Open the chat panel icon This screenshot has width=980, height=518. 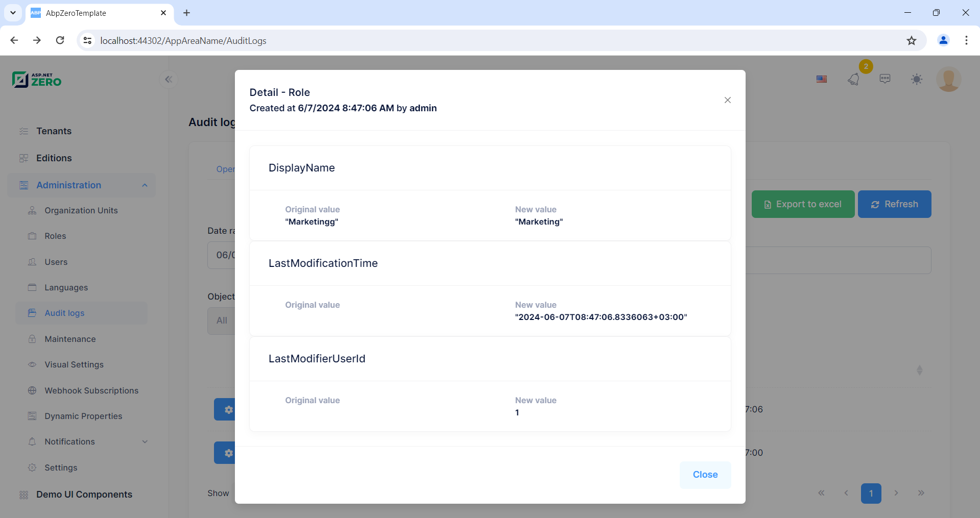(x=885, y=79)
